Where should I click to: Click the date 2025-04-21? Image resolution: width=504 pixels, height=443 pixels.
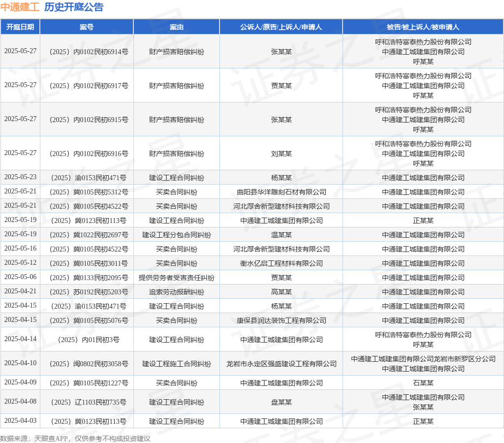coord(20,291)
